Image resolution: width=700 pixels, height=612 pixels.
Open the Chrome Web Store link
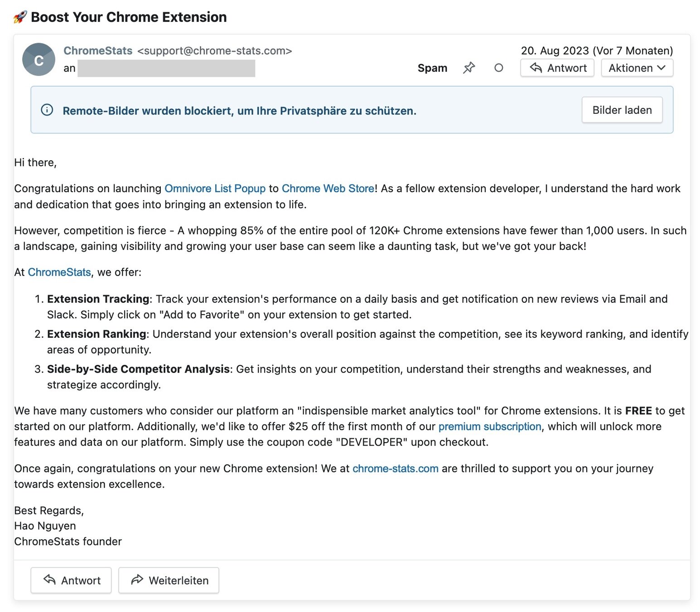[328, 189]
